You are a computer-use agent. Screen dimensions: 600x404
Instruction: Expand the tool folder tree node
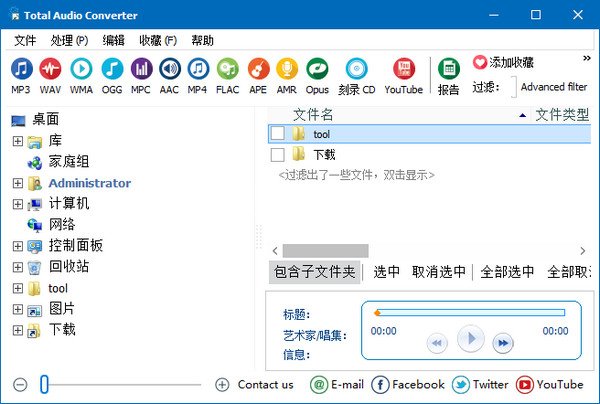click(18, 288)
